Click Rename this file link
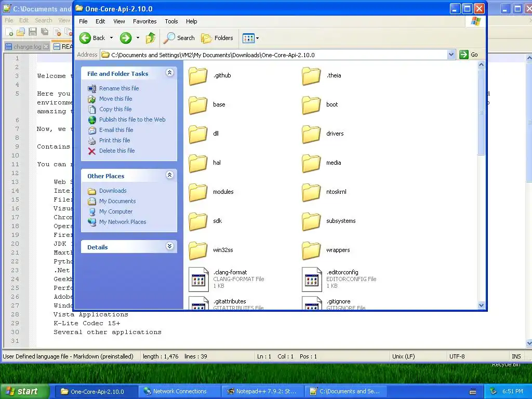Screen dimensions: 532x399 [x=119, y=88]
